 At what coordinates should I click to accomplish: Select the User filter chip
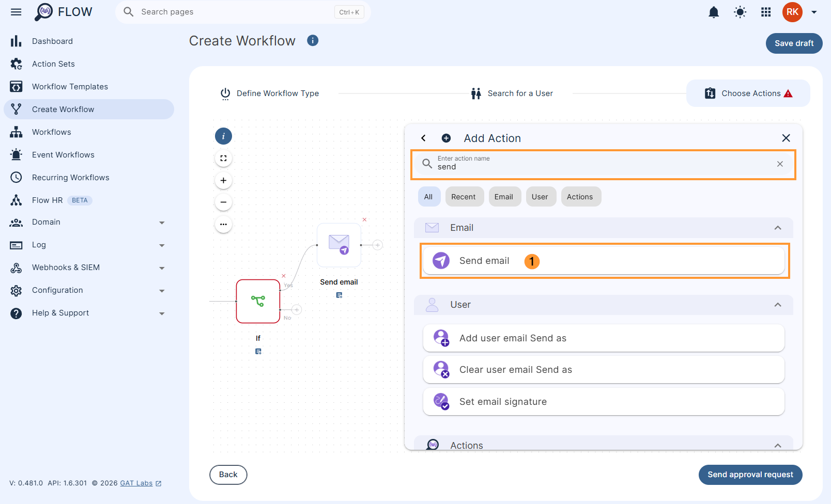pos(540,197)
